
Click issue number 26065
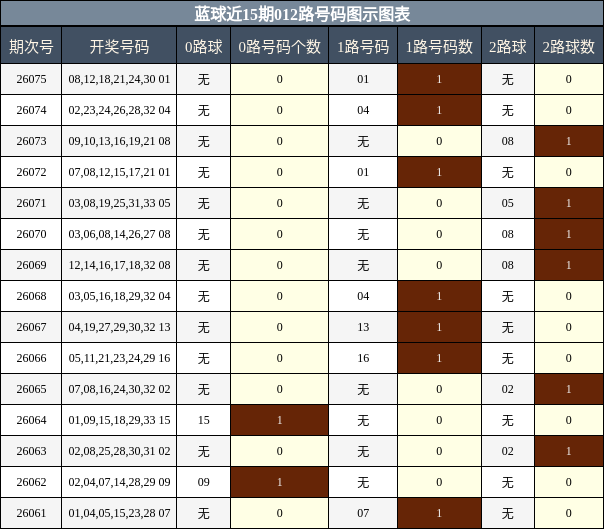[x=31, y=389]
